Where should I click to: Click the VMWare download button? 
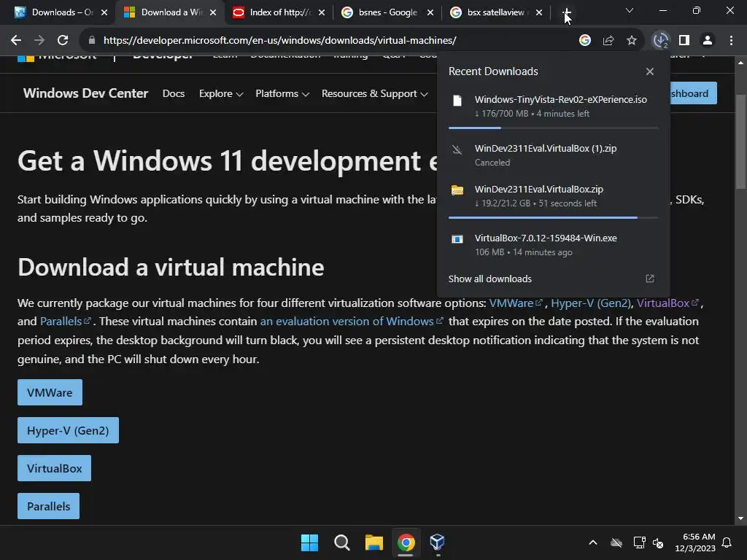click(50, 392)
